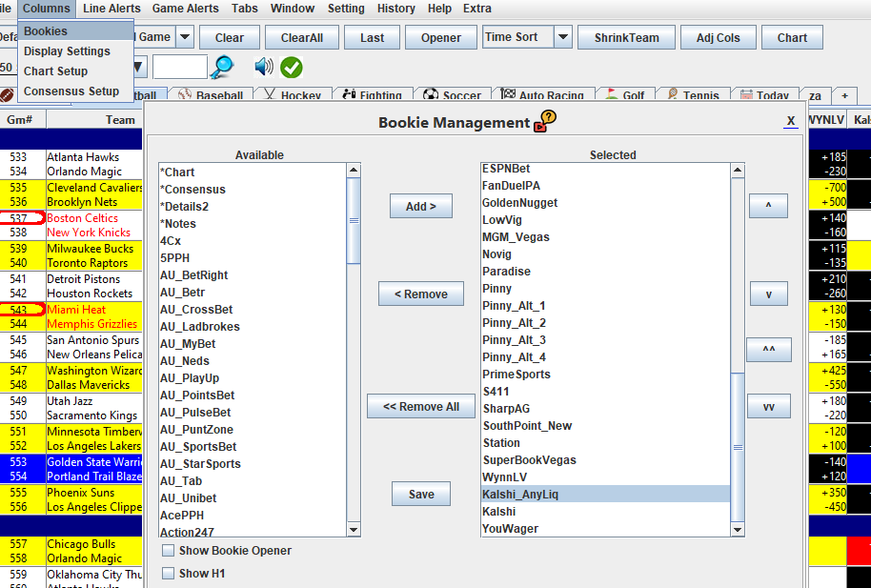871x588 pixels.
Task: Save the bookie selection
Action: 421,494
